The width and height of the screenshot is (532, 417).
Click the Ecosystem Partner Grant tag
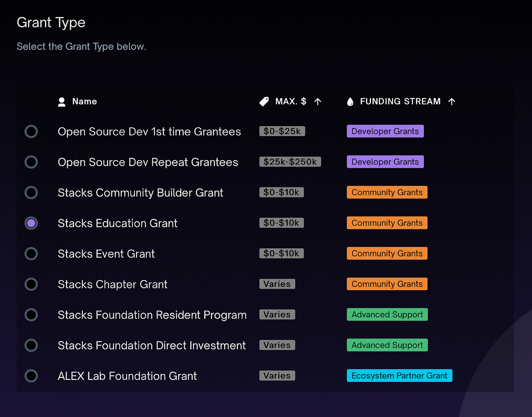pyautogui.click(x=399, y=376)
